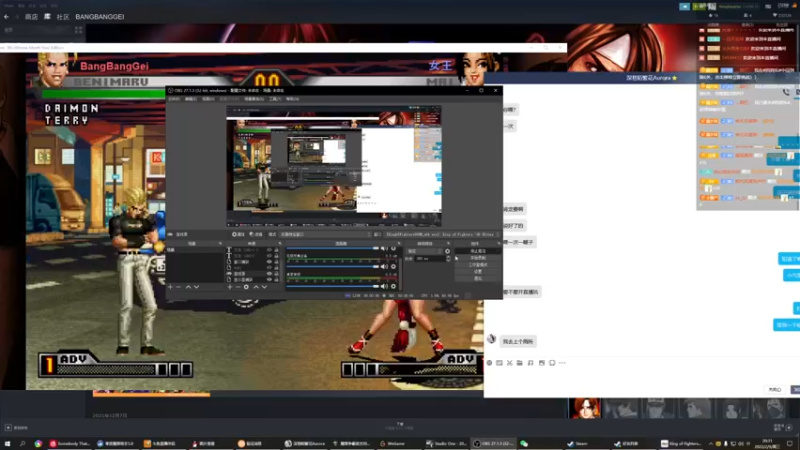800x450 pixels.
Task: Adjust the Desktop Audio volume slider
Action: point(333,286)
